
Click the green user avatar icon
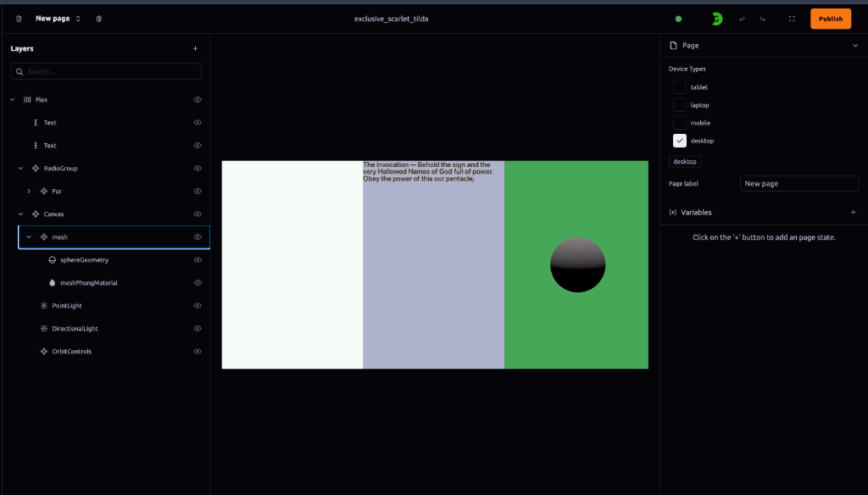[716, 19]
